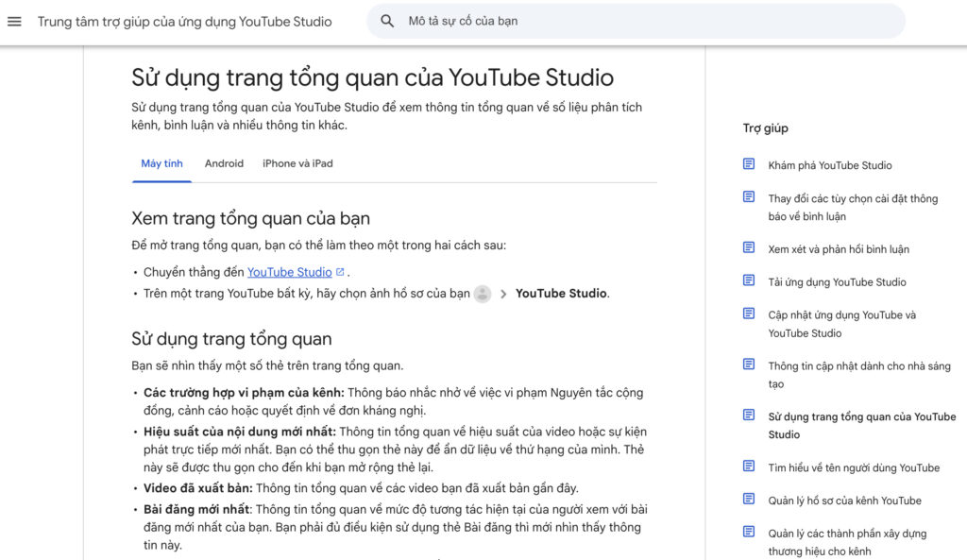Click the chevron arrow before 'YouTube Studio'

pyautogui.click(x=503, y=295)
